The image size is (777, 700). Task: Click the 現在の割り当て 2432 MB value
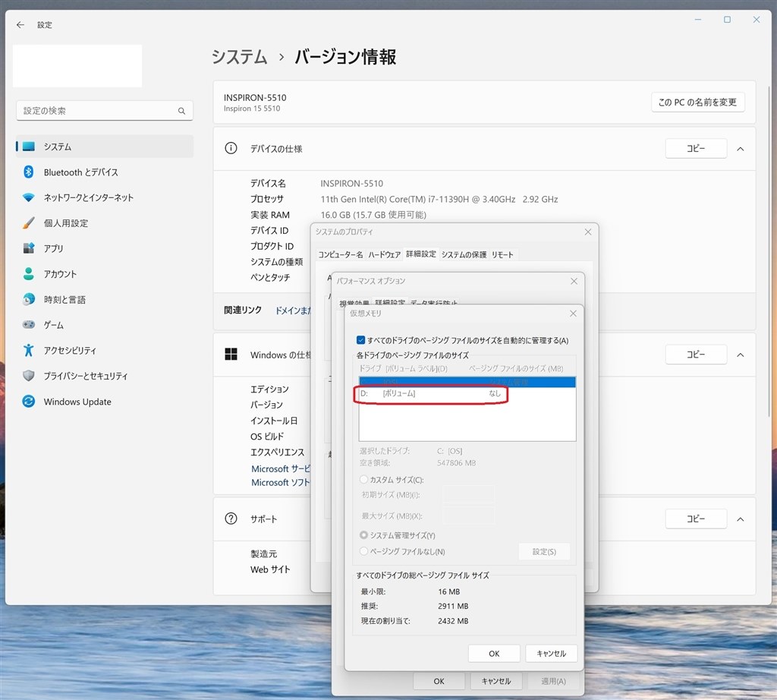coord(453,621)
